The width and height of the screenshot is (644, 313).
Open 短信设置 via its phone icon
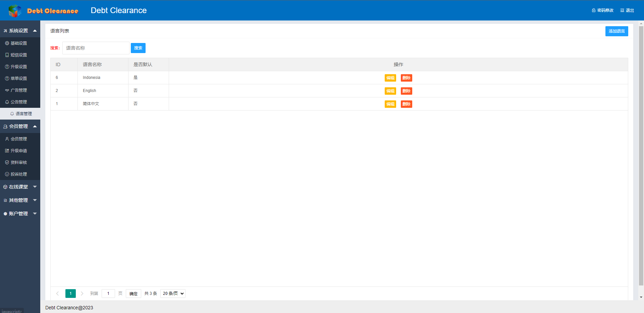[x=7, y=55]
